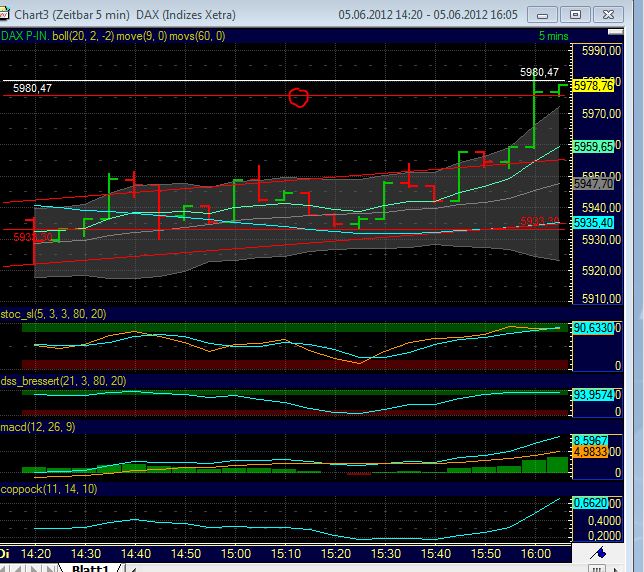Click the 15:40 time axis label
Image resolution: width=644 pixels, height=572 pixels.
point(436,554)
